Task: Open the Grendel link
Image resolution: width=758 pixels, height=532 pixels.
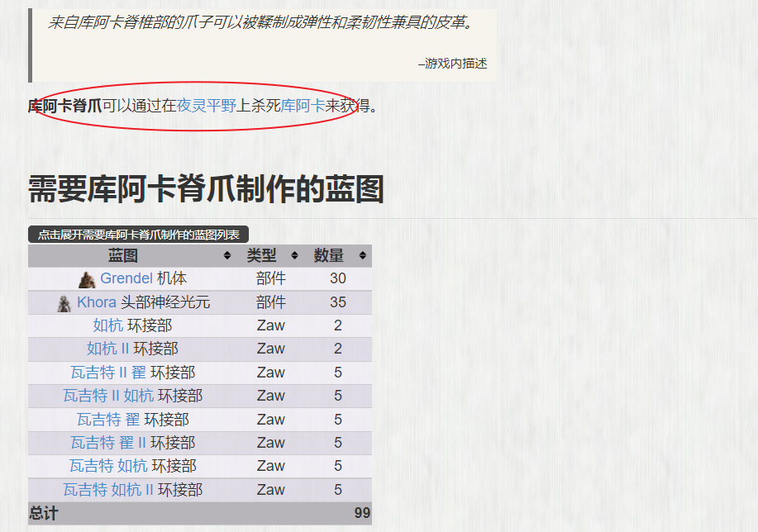Action: pos(126,278)
